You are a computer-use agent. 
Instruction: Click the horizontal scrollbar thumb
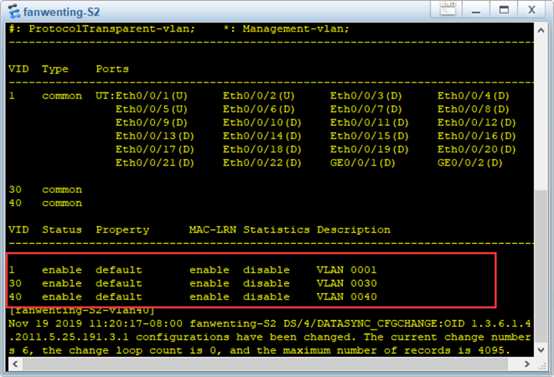[265, 364]
